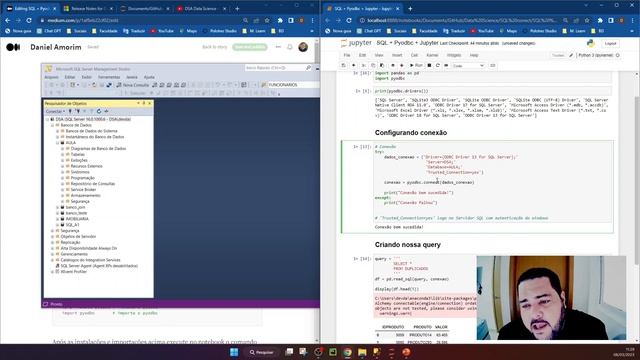Expand the banco_join database node

click(x=58, y=207)
